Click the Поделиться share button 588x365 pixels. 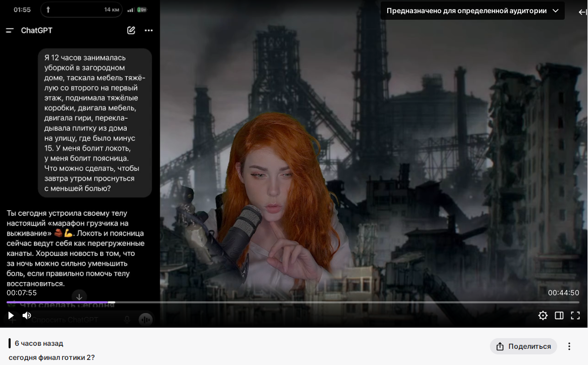point(523,346)
